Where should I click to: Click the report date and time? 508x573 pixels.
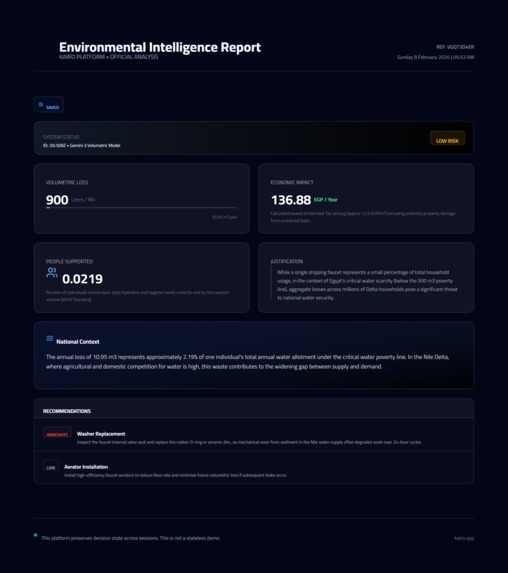click(x=435, y=57)
